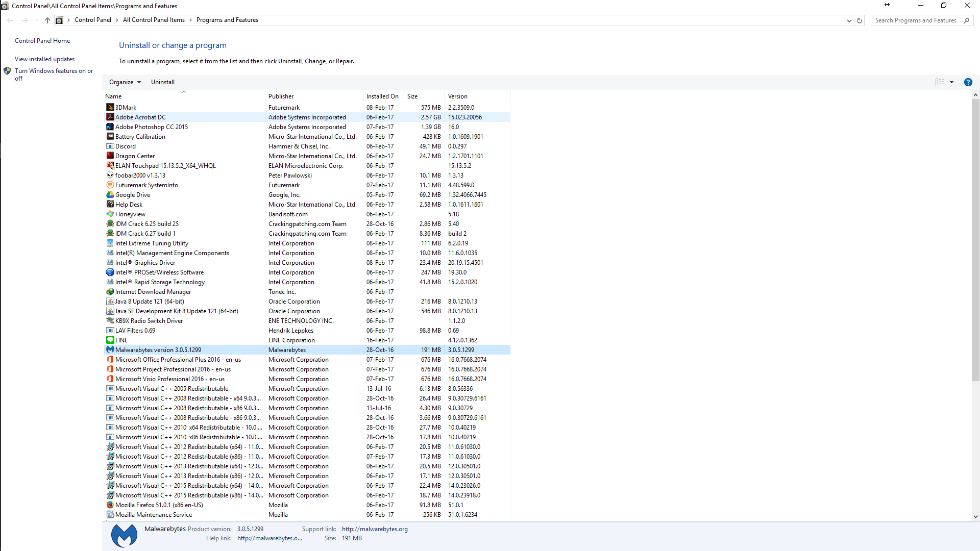Open View installed updates link
Screen dimensions: 980x551
(x=44, y=59)
